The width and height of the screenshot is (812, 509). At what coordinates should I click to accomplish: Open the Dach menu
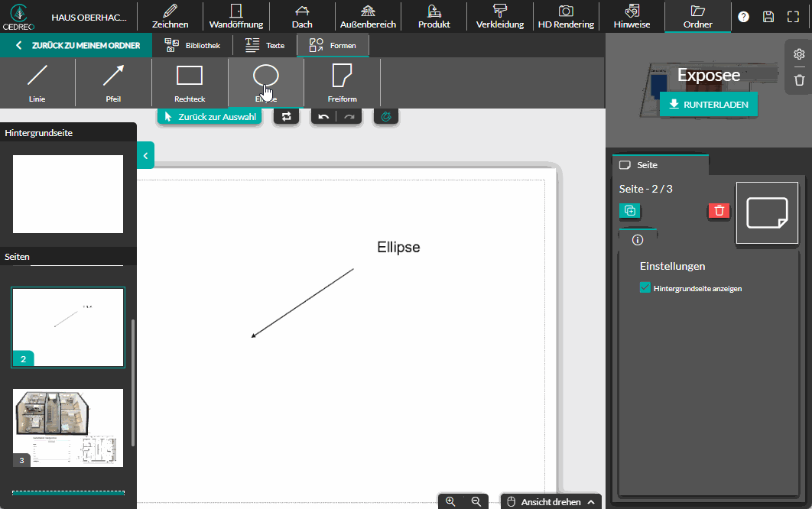point(302,16)
